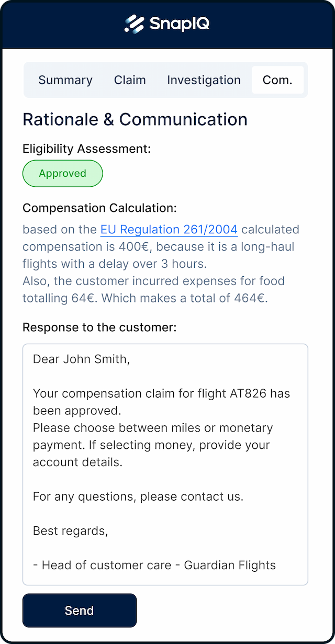Viewport: 335px width, 644px height.
Task: Switch to the Summary tab
Action: [x=65, y=80]
